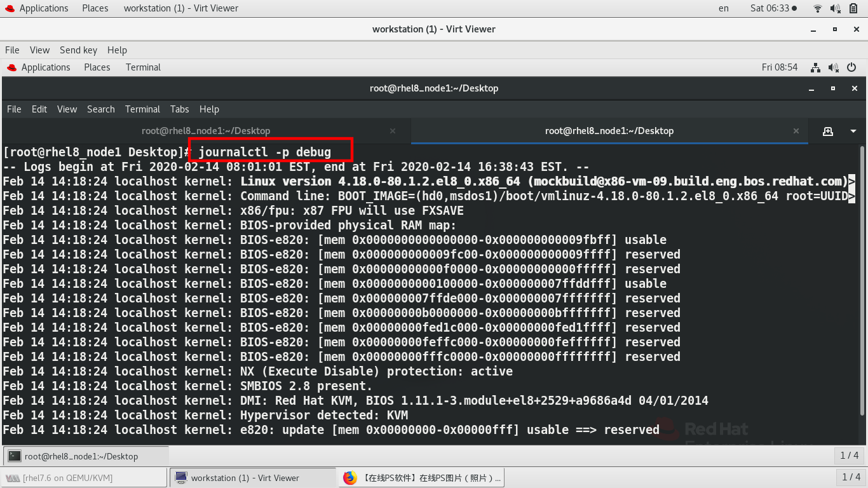This screenshot has height=488, width=868.
Task: Click guest taskbar terminal root@rhel8_node1 entry
Action: tap(87, 456)
